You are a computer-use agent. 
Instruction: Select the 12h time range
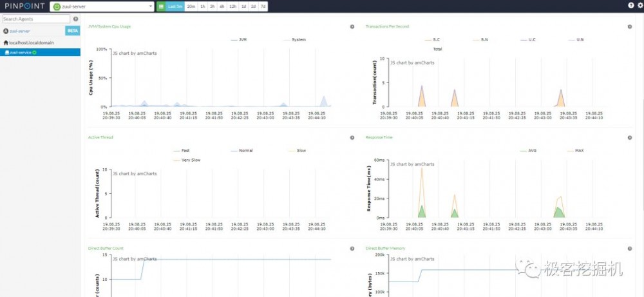pos(233,6)
